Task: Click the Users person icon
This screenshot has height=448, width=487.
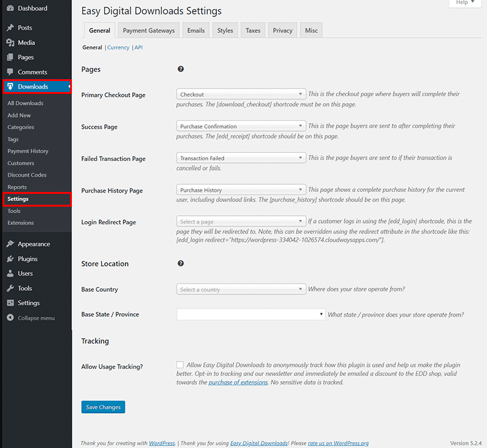Action: (x=10, y=274)
